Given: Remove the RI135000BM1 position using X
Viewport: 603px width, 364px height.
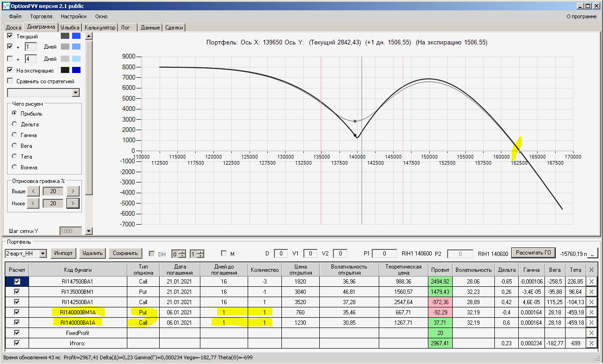Looking at the screenshot, I should pyautogui.click(x=592, y=292).
